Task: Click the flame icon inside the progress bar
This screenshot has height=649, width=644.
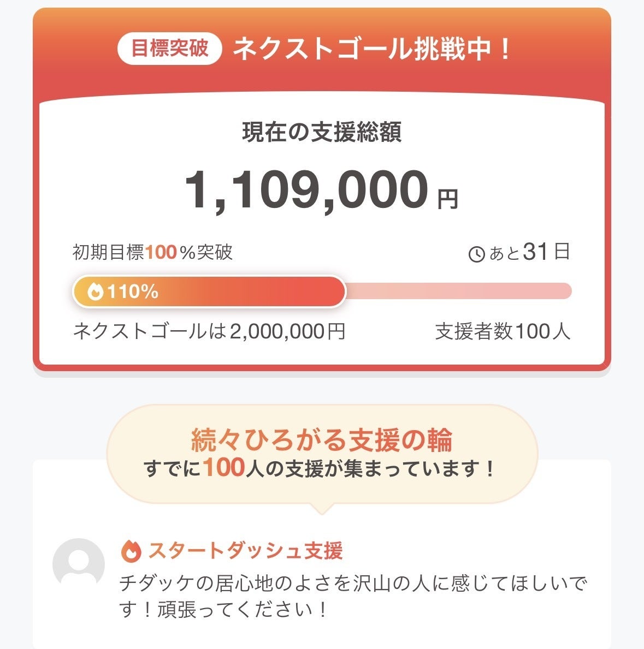Action: (x=96, y=292)
